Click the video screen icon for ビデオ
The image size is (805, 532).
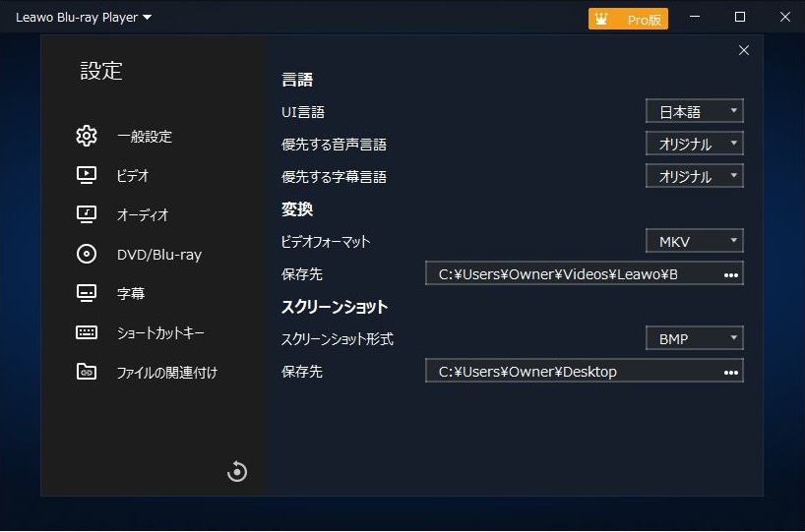pos(87,175)
